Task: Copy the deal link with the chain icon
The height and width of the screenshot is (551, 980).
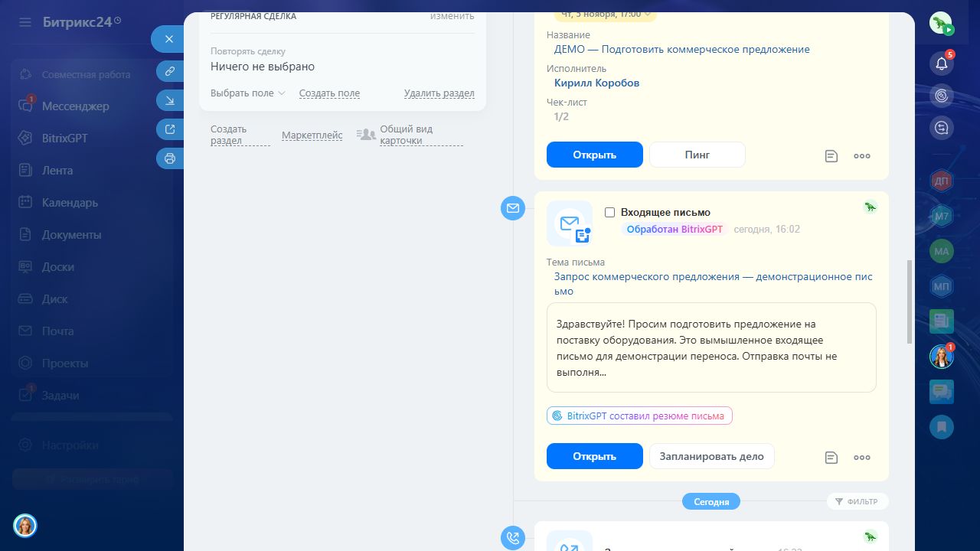Action: 170,71
